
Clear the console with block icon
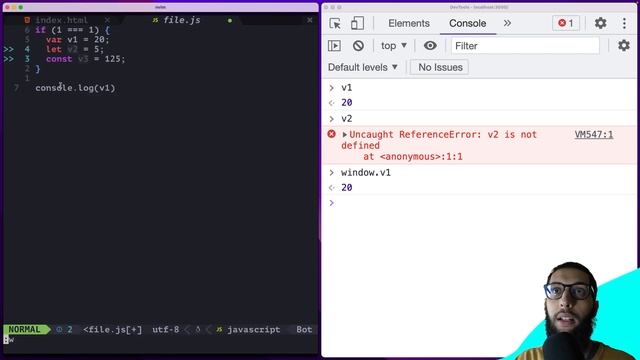coord(358,46)
